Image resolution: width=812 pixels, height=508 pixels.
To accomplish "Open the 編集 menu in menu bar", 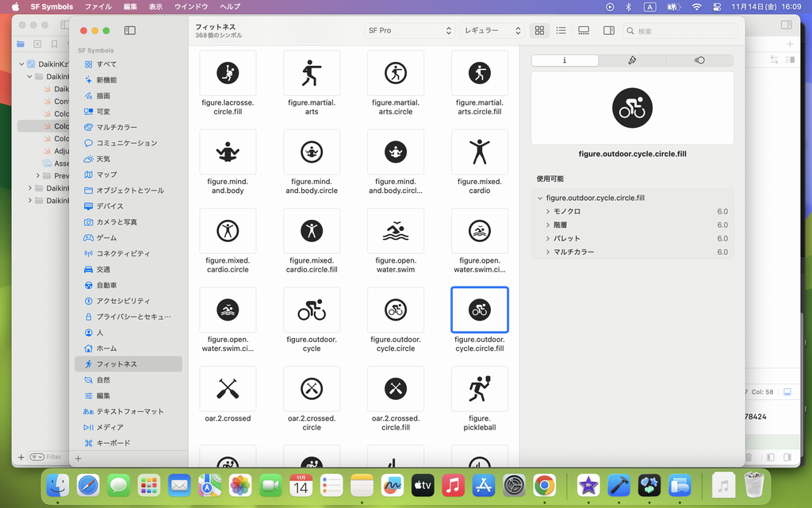I will pyautogui.click(x=130, y=6).
